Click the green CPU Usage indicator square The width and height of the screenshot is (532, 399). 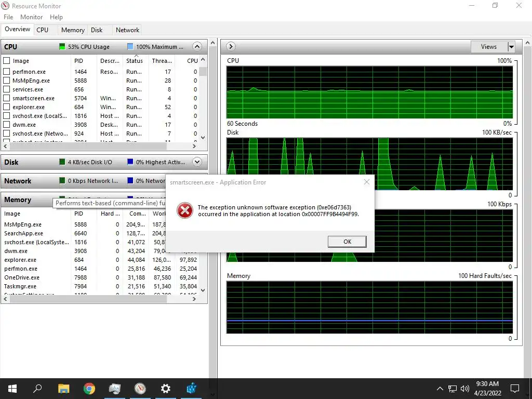click(62, 46)
